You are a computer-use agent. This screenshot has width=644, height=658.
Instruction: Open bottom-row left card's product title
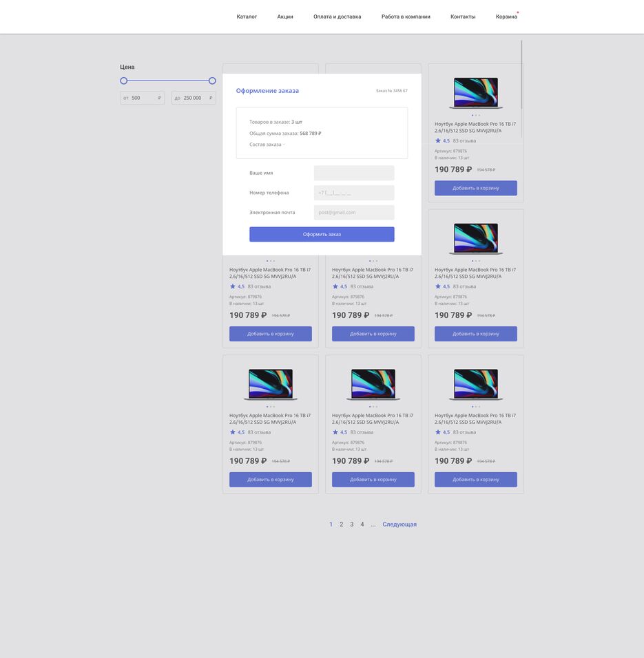(270, 418)
